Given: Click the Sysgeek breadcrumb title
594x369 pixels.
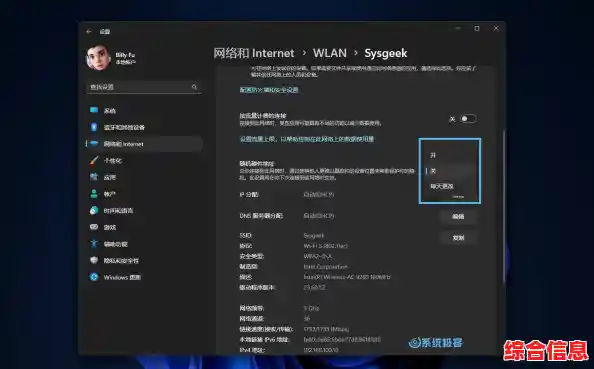Looking at the screenshot, I should click(x=386, y=53).
